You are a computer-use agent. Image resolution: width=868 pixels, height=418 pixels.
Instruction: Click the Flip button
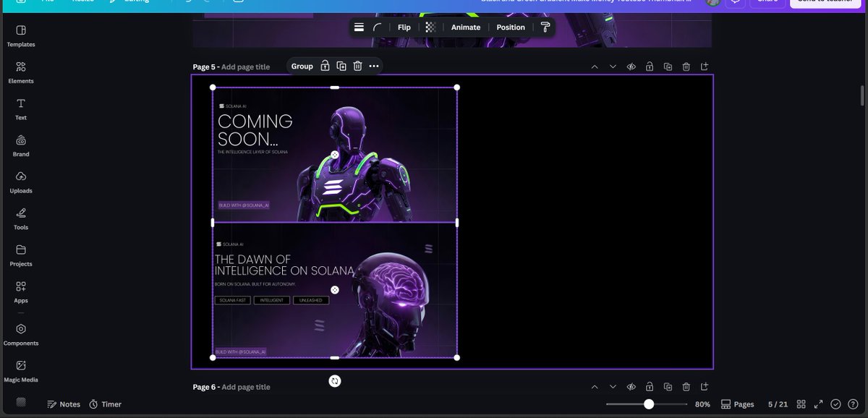pyautogui.click(x=404, y=27)
